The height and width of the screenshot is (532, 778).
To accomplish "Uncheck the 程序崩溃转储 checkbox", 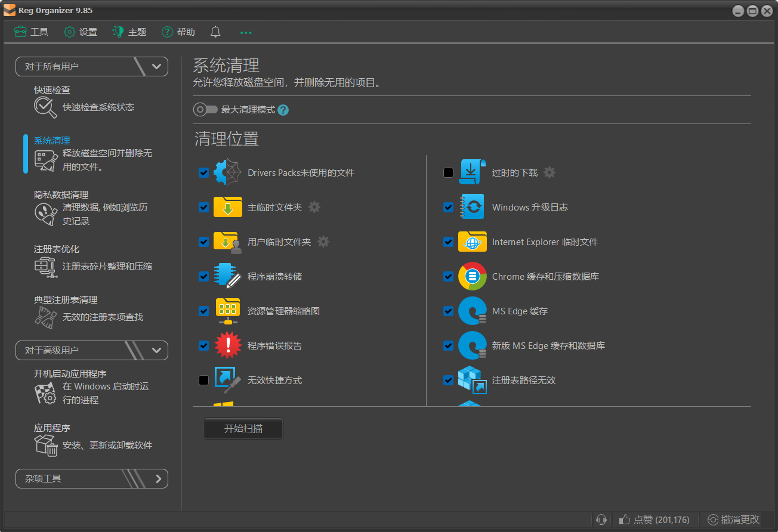I will [x=204, y=277].
